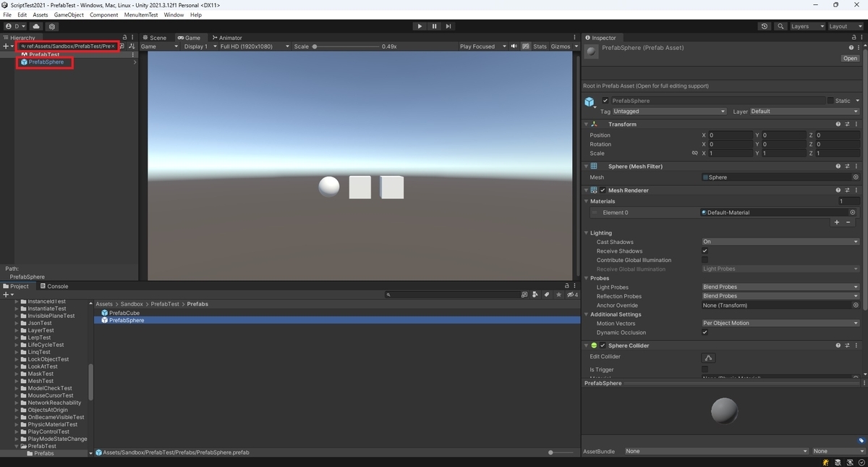Open the Layers dropdown in top toolbar
This screenshot has width=868, height=467.
(807, 26)
